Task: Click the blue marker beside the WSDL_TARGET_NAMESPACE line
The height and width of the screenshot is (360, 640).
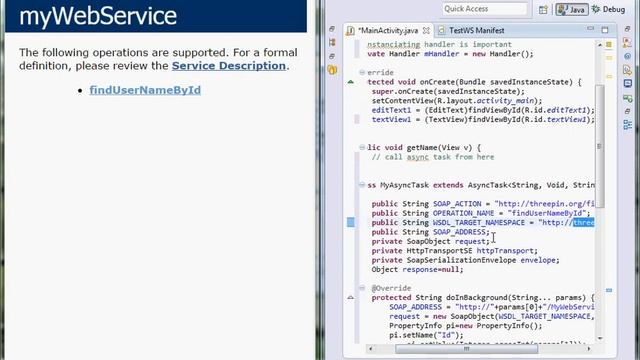Action: 351,222
